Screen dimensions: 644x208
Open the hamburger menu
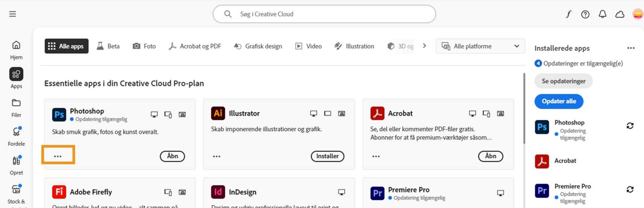12,14
